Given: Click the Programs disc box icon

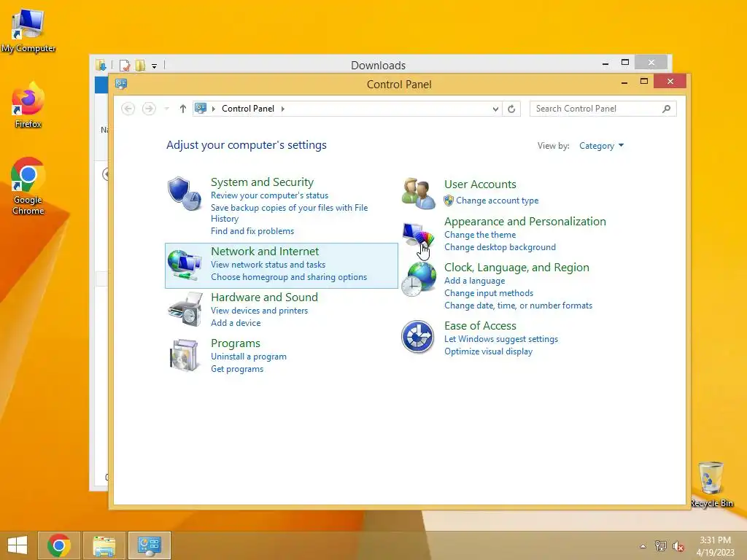Looking at the screenshot, I should click(185, 355).
